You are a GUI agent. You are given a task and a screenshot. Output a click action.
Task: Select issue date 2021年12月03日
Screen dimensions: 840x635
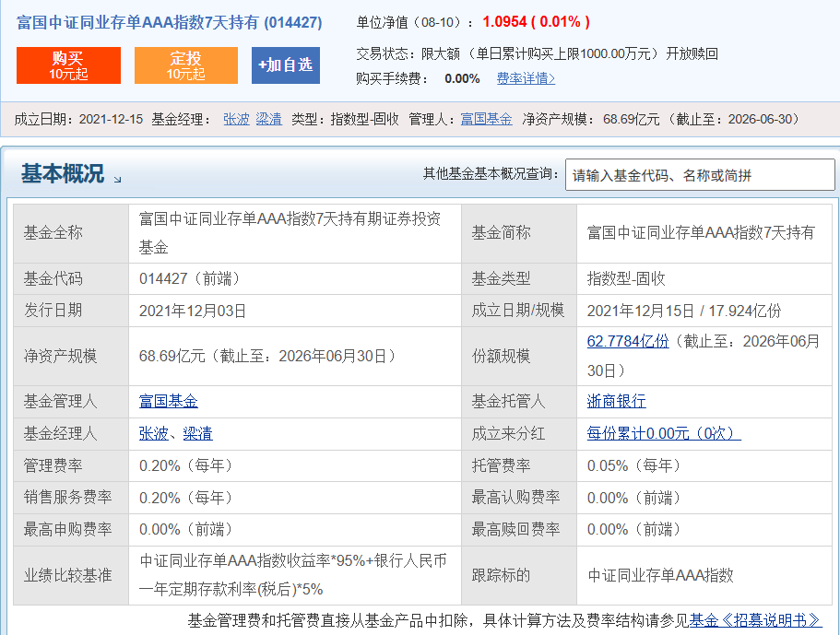(x=193, y=311)
